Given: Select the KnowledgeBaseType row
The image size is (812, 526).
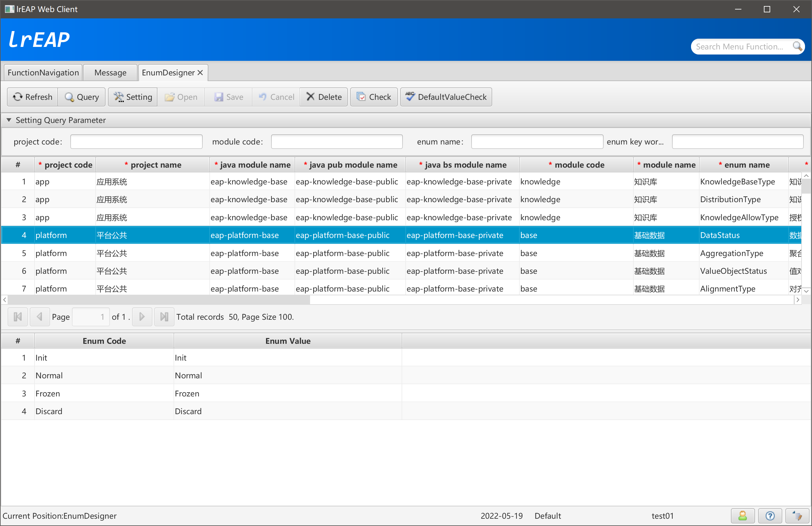Looking at the screenshot, I should [401, 182].
